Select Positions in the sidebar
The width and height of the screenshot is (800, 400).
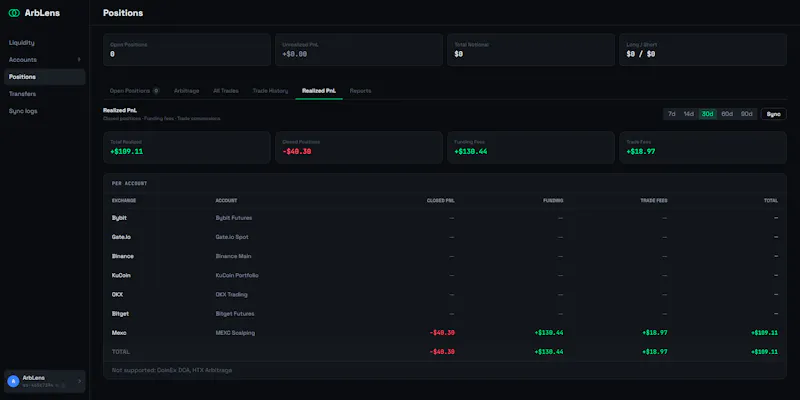[44, 77]
